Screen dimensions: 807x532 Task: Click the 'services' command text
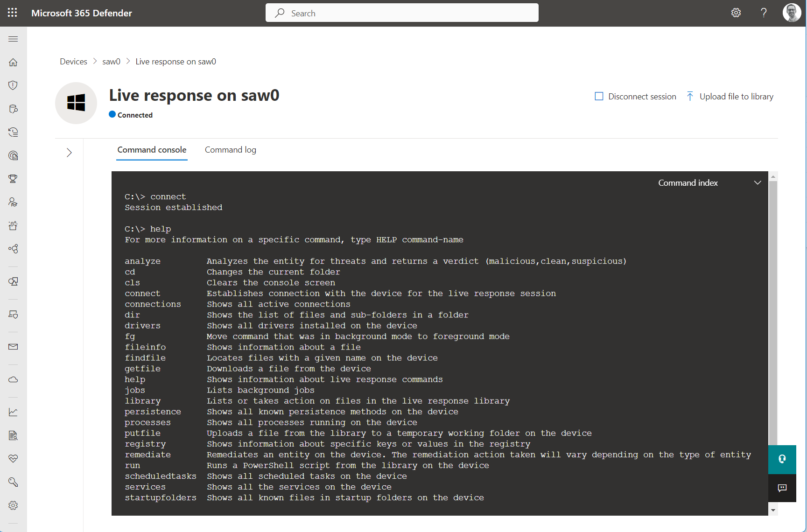[145, 487]
